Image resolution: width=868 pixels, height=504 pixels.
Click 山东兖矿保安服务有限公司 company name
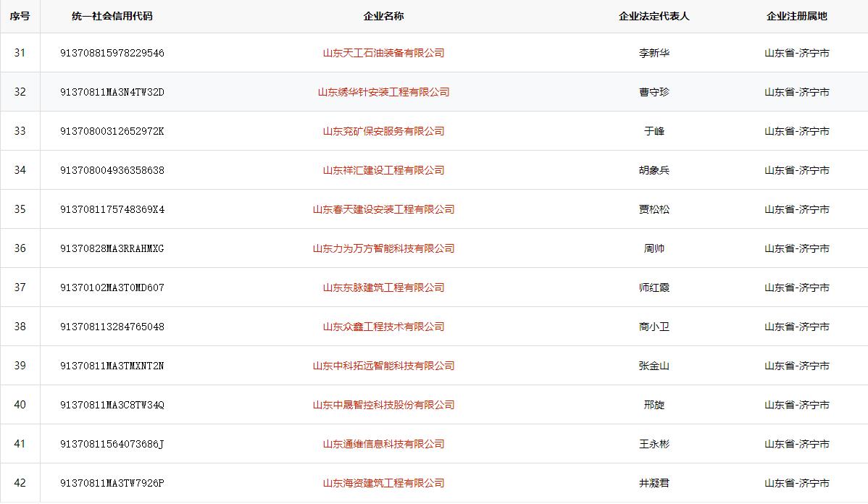383,131
